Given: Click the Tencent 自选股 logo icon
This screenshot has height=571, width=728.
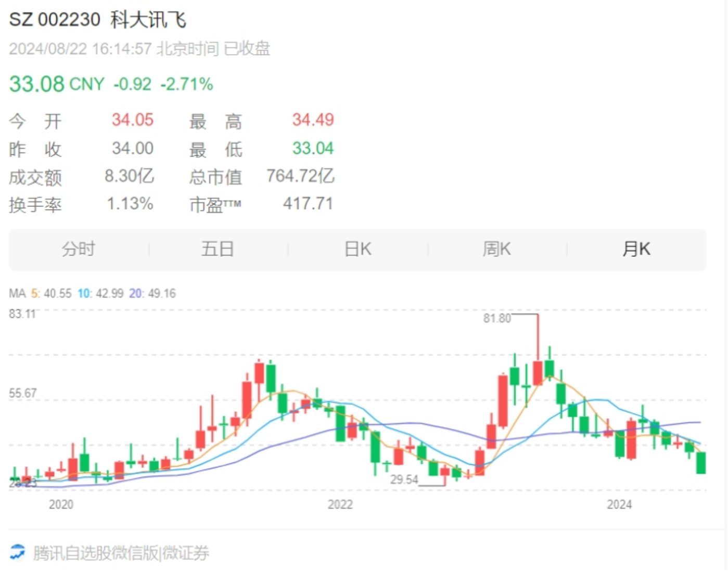Looking at the screenshot, I should 17,552.
